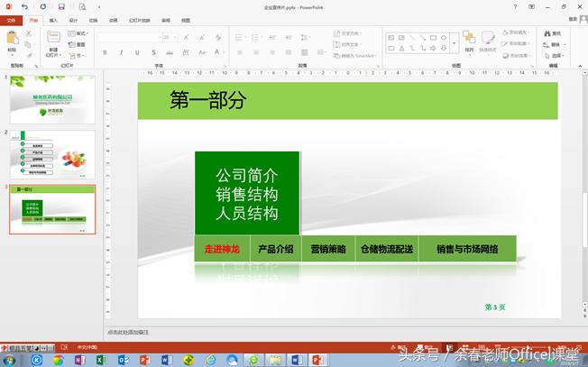Toggle Italic formatting
This screenshot has height=367, width=588.
(x=121, y=52)
